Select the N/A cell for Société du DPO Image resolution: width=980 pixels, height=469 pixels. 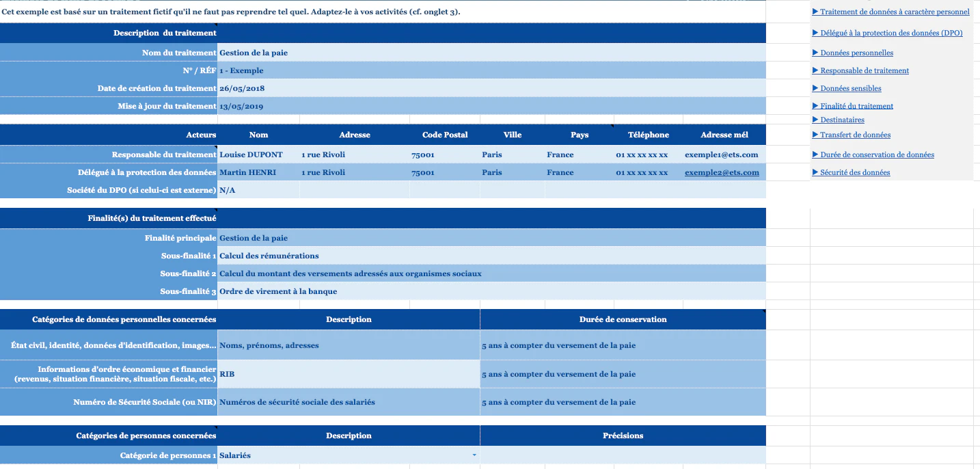(x=258, y=190)
